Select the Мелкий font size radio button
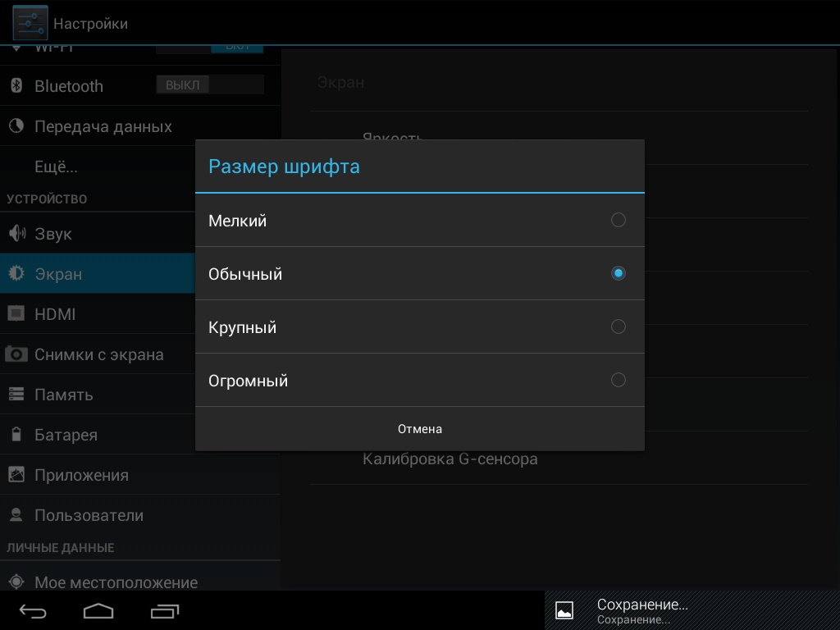This screenshot has height=630, width=840. click(x=618, y=220)
